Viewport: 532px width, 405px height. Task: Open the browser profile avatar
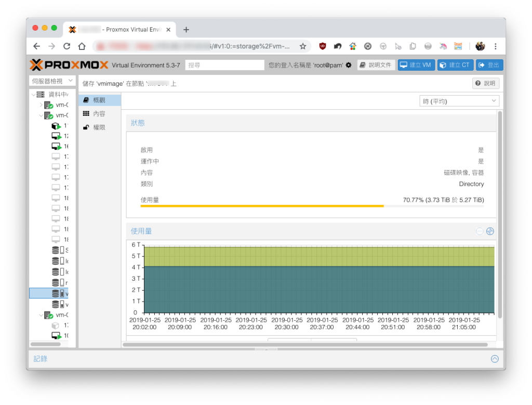click(x=480, y=46)
